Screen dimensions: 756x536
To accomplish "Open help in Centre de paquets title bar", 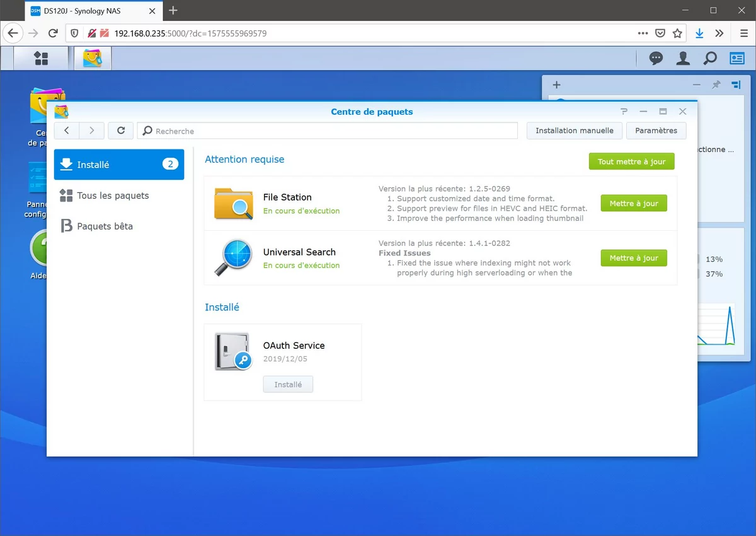I will point(624,111).
